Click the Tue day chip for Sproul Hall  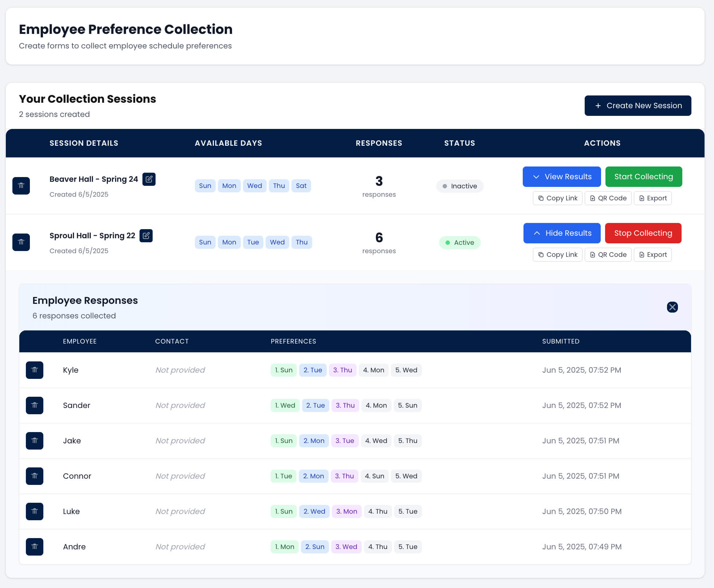pyautogui.click(x=253, y=242)
